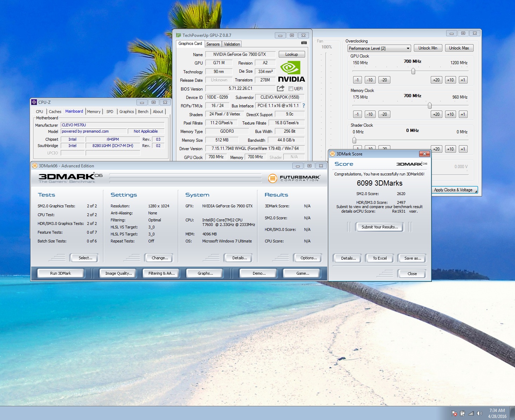The image size is (515, 420).
Task: Click the powered by premamod.com model text
Action: coord(94,131)
